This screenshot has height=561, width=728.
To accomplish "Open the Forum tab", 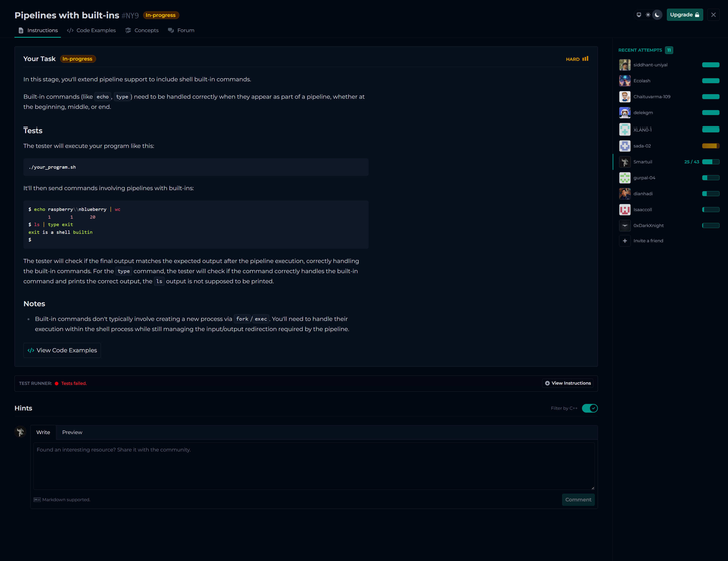I will click(181, 30).
